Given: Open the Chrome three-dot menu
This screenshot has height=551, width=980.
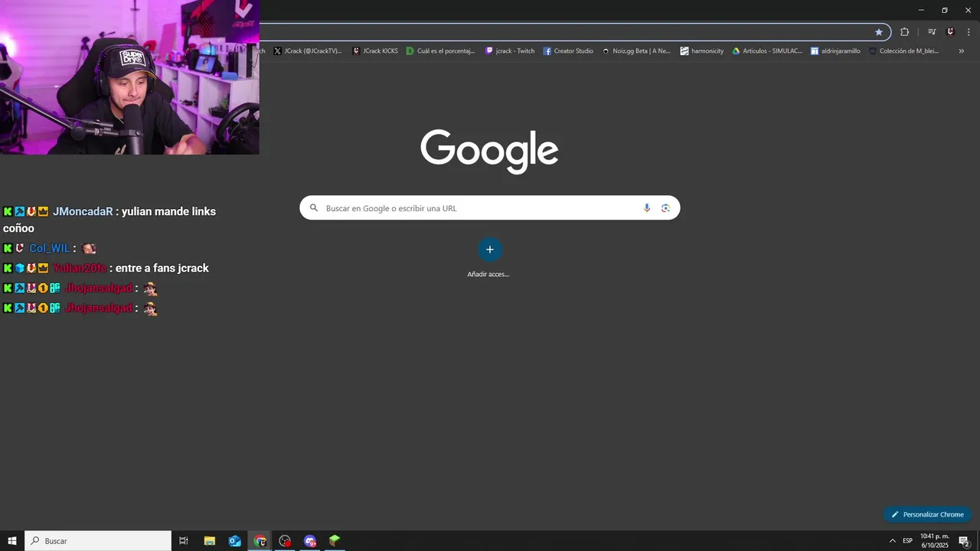Looking at the screenshot, I should [969, 32].
